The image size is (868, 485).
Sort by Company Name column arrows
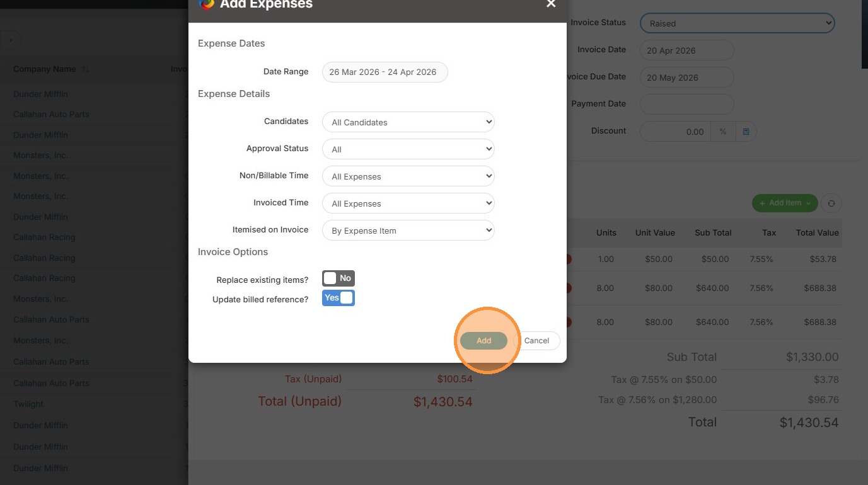click(x=85, y=69)
